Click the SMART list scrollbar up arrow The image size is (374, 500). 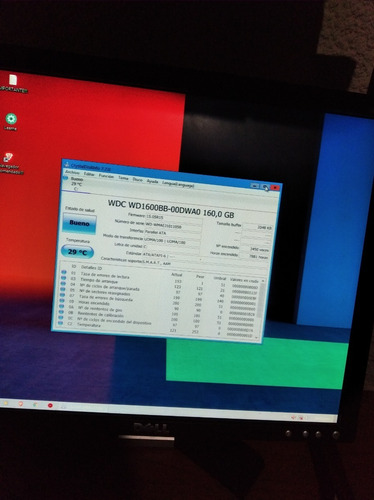tap(263, 281)
